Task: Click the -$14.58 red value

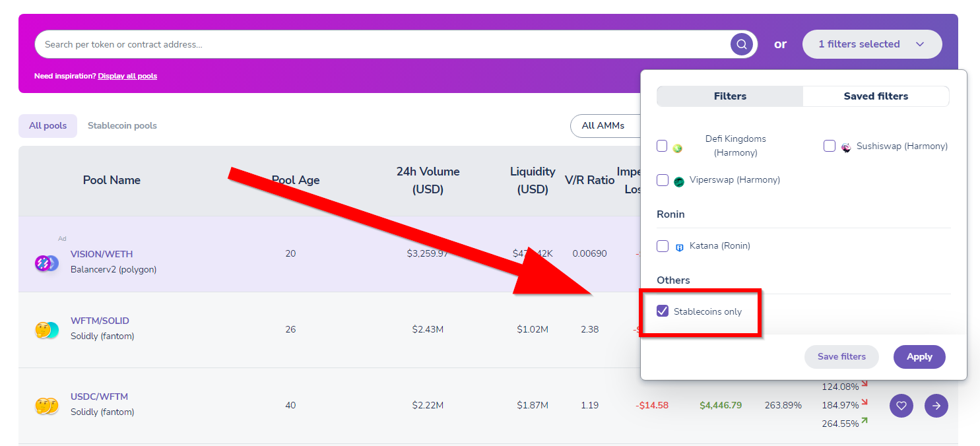Action: (652, 405)
